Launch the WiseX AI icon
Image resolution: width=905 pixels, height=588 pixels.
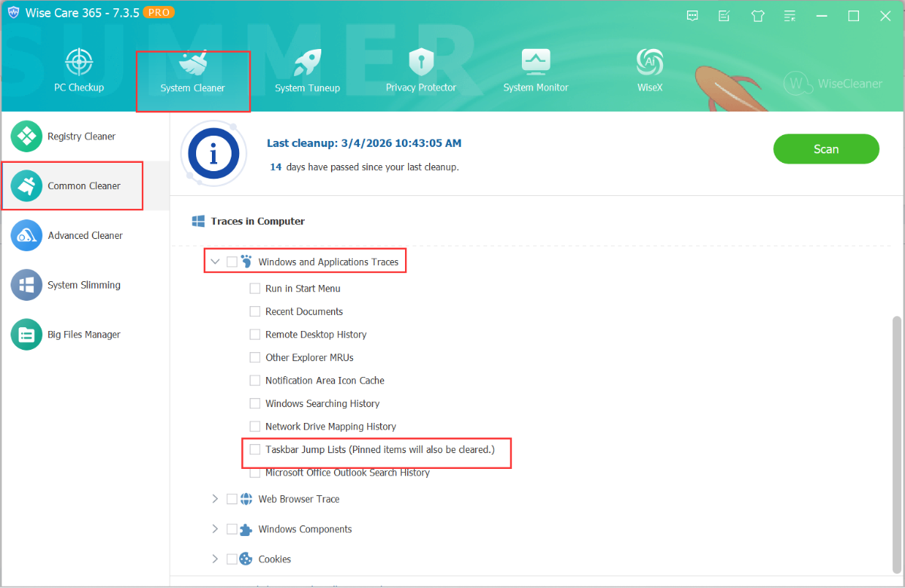point(649,63)
